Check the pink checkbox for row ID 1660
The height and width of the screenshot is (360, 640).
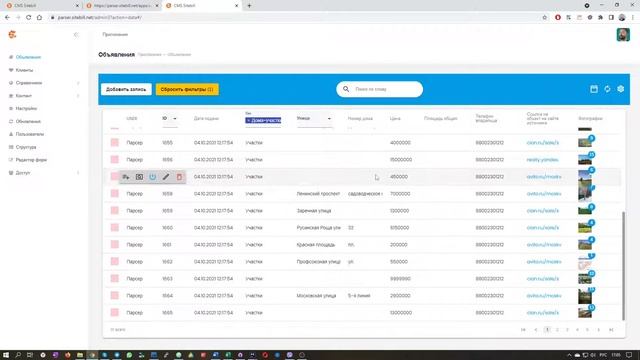coord(115,227)
